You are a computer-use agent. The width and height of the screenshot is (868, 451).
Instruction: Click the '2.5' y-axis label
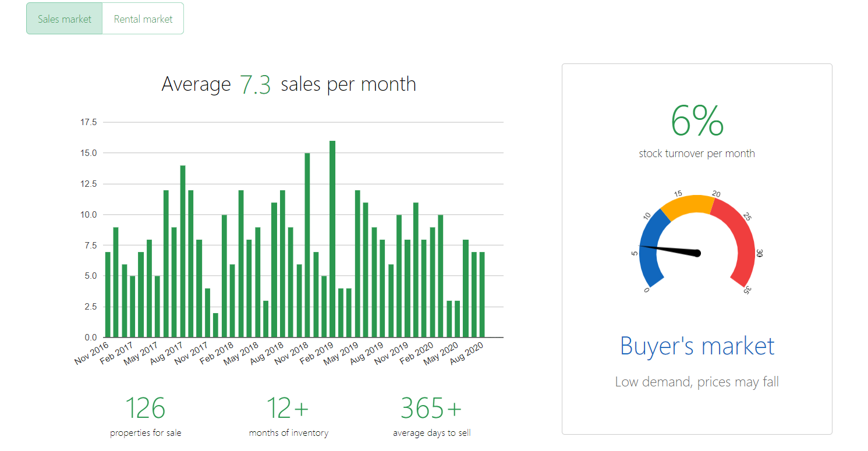pyautogui.click(x=91, y=307)
